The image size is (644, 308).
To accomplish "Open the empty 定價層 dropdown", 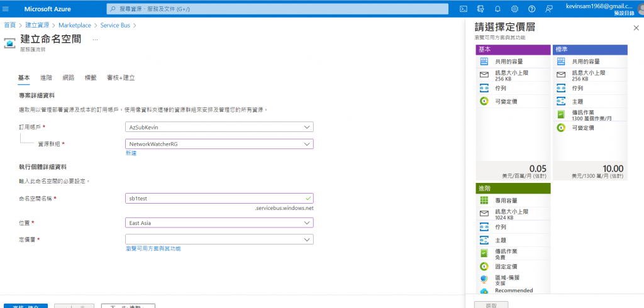I will 219,239.
